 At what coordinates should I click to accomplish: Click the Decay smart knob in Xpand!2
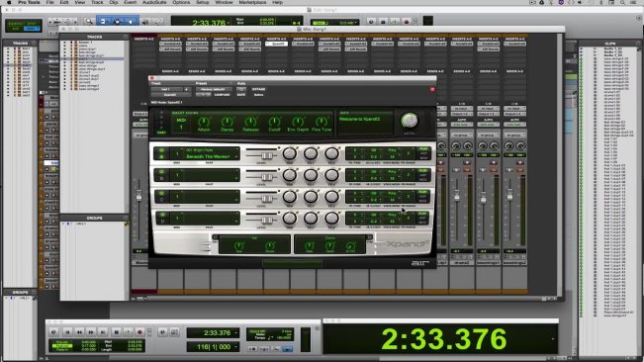pyautogui.click(x=228, y=122)
